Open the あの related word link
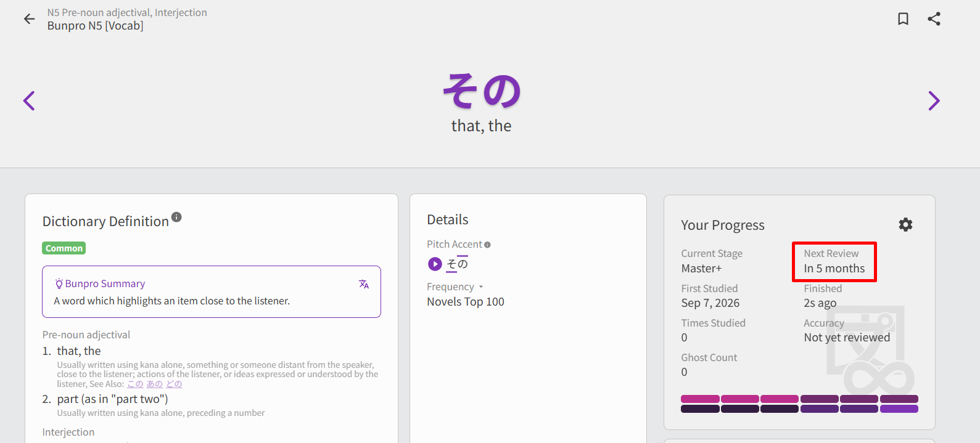Image resolution: width=980 pixels, height=443 pixels. [155, 384]
